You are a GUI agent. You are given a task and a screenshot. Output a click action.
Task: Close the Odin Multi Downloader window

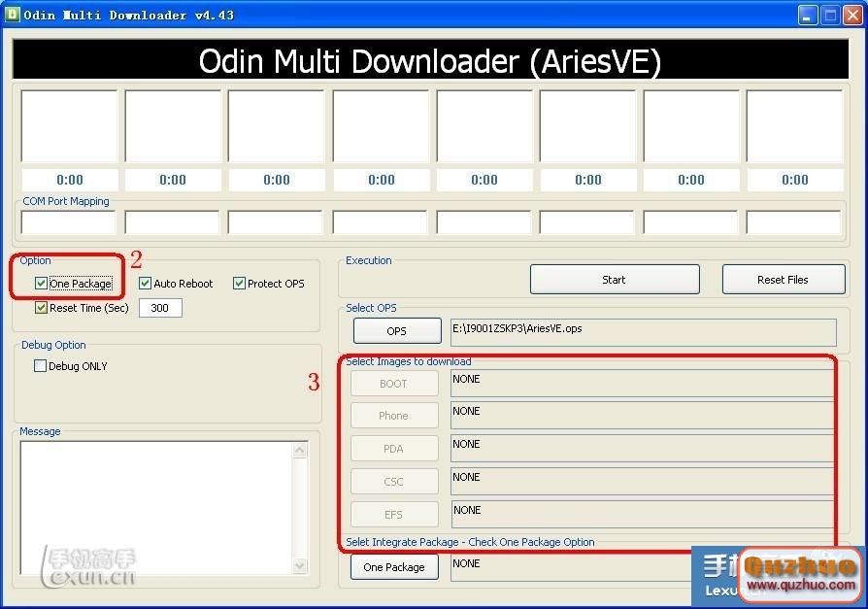click(x=851, y=15)
